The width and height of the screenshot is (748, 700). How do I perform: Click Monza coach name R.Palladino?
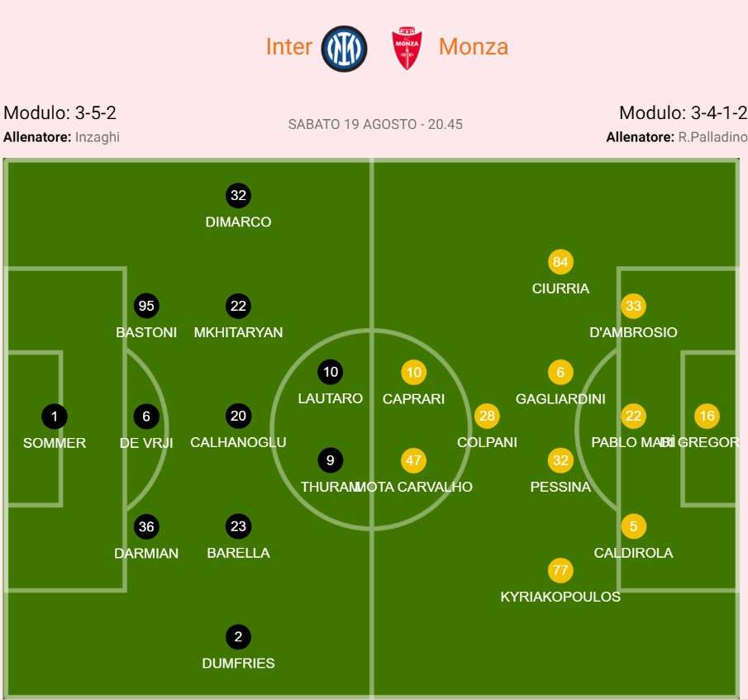pos(712,137)
